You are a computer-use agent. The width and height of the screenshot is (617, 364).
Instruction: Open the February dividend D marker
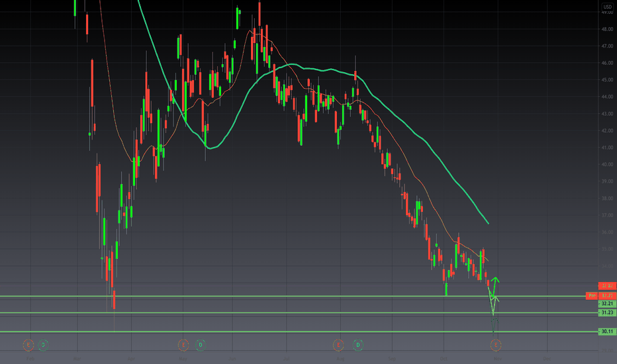pos(43,345)
